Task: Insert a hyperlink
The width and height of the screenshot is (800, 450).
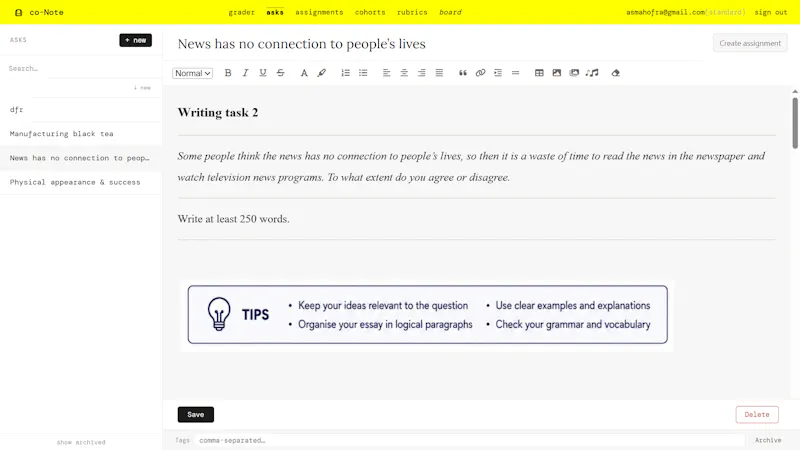Action: click(x=480, y=73)
